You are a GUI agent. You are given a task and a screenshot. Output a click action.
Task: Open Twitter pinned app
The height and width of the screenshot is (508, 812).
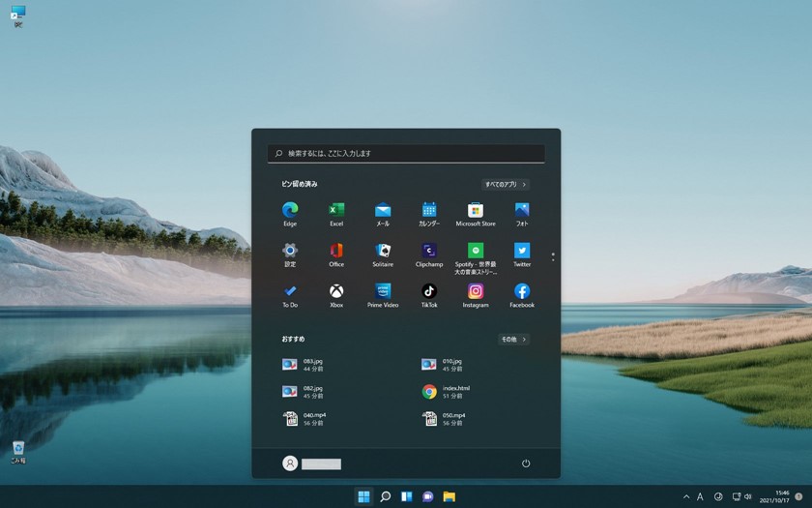point(522,254)
